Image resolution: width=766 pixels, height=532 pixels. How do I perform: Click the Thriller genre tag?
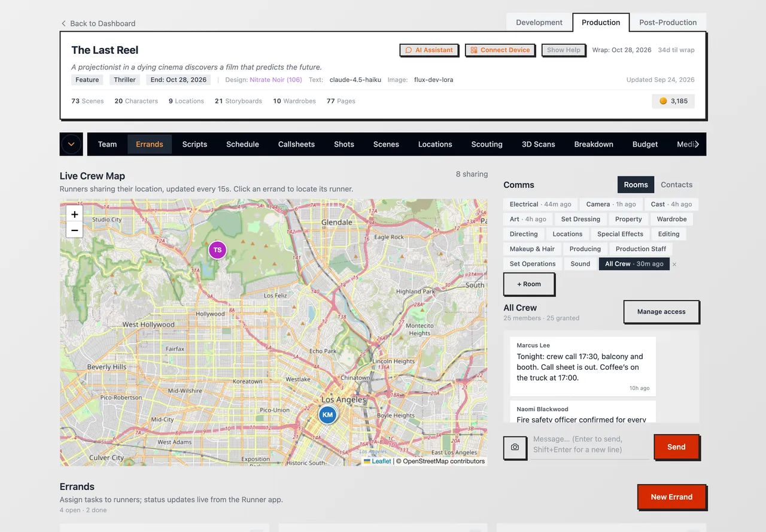(125, 80)
